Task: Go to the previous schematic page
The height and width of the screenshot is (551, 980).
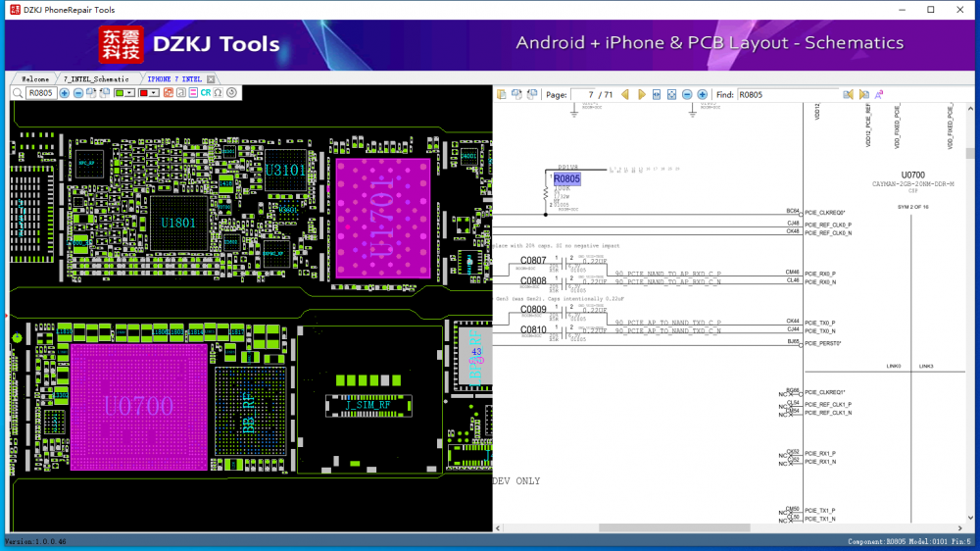Action: point(625,94)
